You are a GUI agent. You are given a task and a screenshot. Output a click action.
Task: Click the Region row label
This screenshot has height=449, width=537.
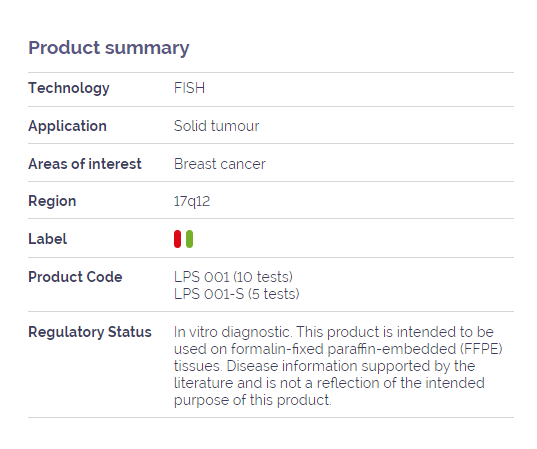tap(52, 201)
